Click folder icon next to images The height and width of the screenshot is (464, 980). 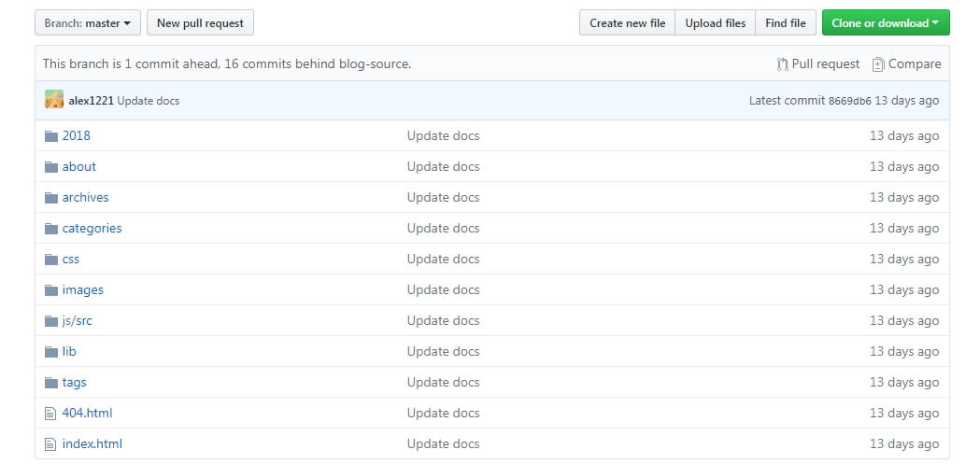click(x=51, y=289)
